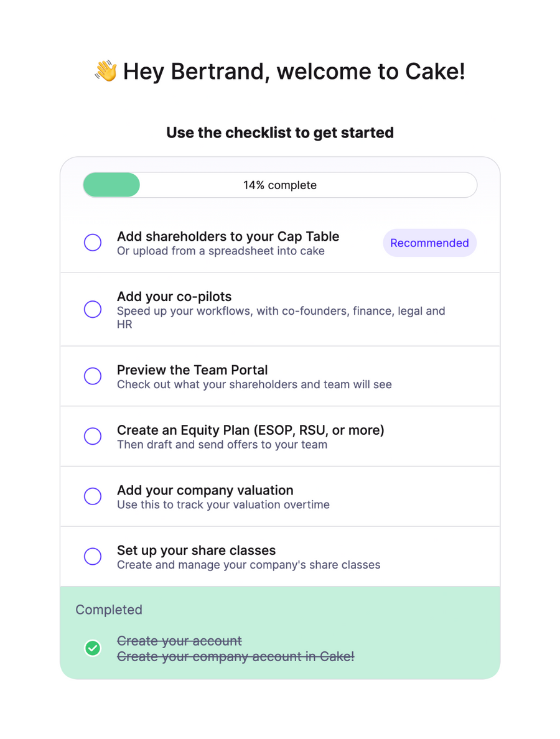
Task: Open the 'Add your company valuation' task
Action: (x=205, y=490)
